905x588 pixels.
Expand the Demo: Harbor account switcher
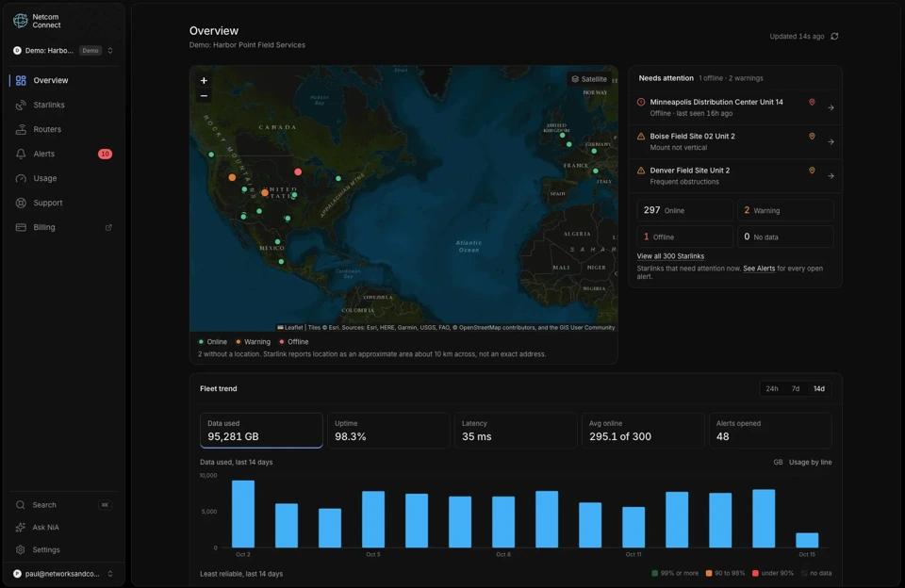click(63, 51)
